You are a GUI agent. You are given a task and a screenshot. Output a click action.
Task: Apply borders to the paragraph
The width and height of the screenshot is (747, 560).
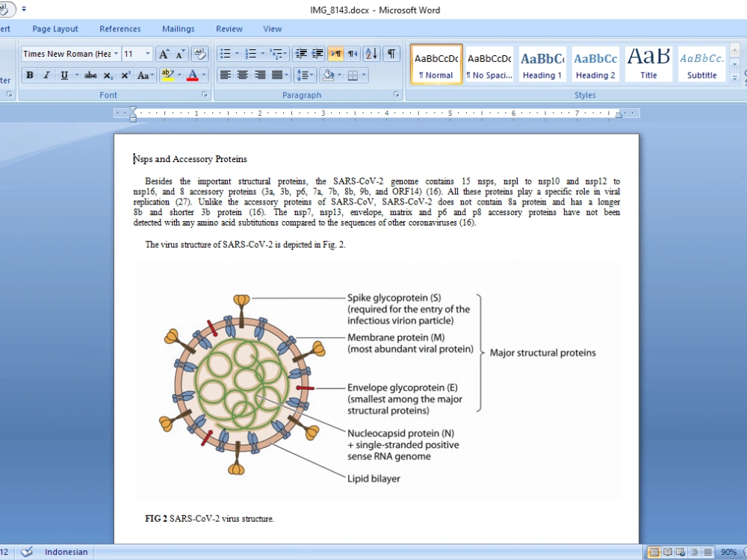click(353, 75)
